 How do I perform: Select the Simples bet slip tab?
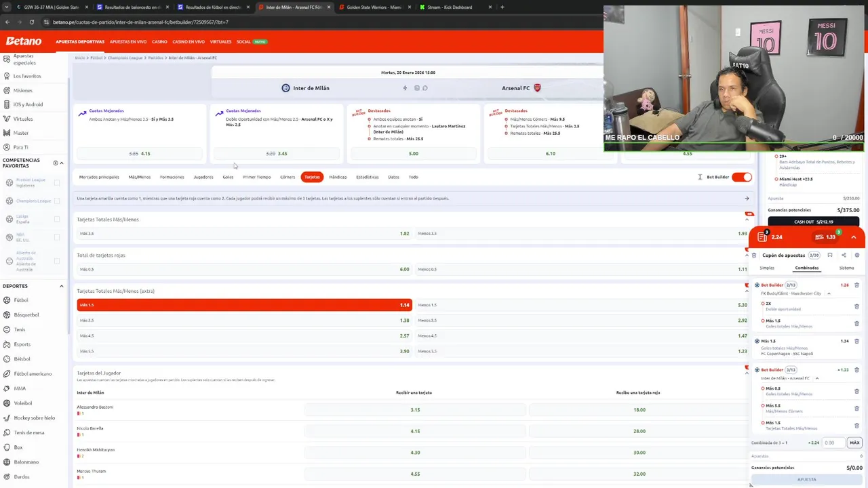[767, 268]
